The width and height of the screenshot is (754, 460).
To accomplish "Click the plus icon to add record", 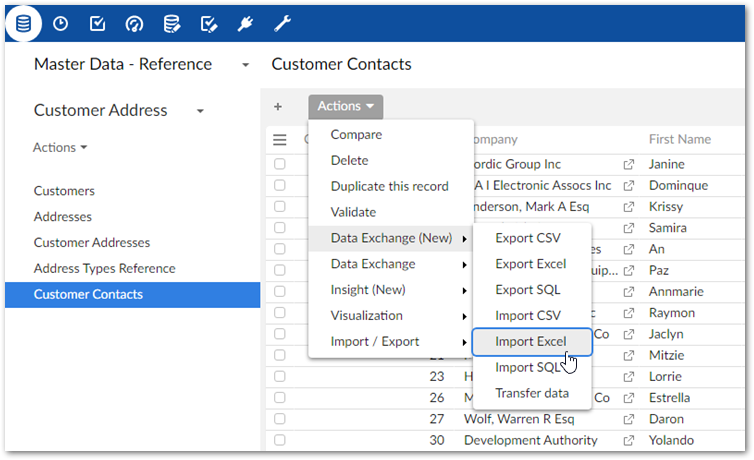I will coord(278,106).
